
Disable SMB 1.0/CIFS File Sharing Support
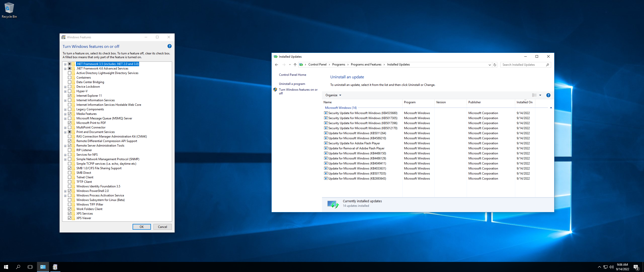coord(70,168)
